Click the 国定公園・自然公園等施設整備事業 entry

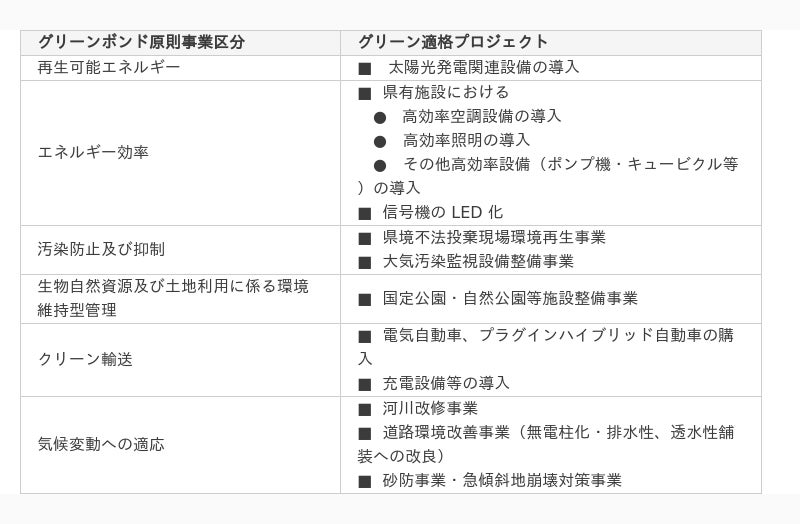tap(510, 298)
